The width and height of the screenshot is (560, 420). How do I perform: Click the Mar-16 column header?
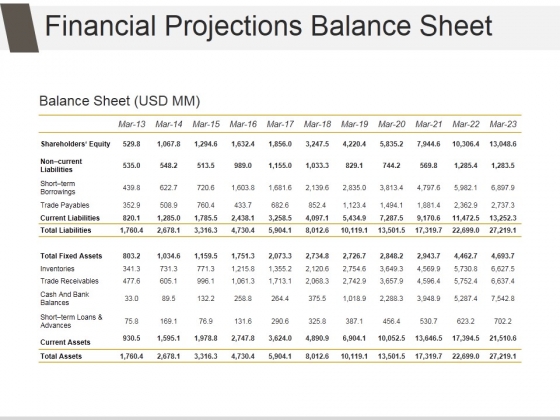[243, 124]
